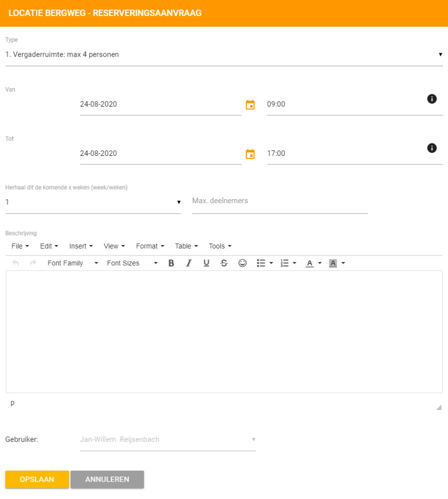Toggle strikethrough formatting
This screenshot has height=499, width=448.
(x=224, y=263)
